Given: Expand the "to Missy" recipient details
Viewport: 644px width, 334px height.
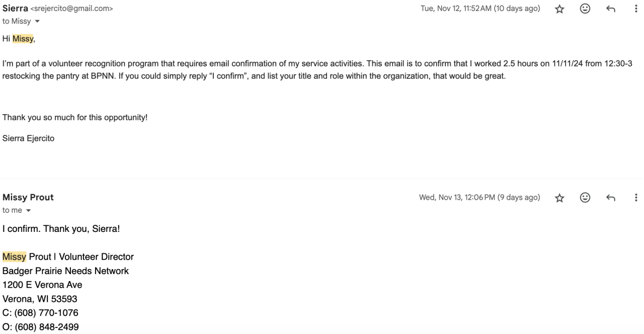Looking at the screenshot, I should click(36, 22).
